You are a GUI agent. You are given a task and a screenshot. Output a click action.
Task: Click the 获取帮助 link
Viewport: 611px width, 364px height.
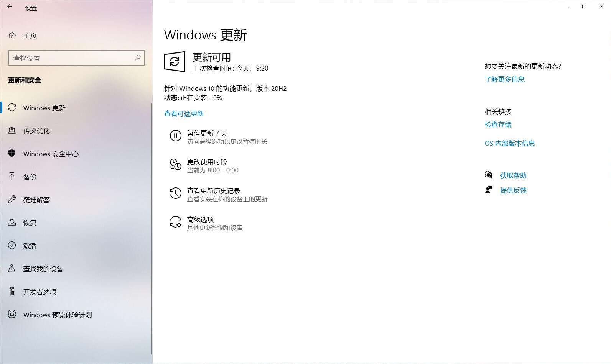[x=513, y=175]
